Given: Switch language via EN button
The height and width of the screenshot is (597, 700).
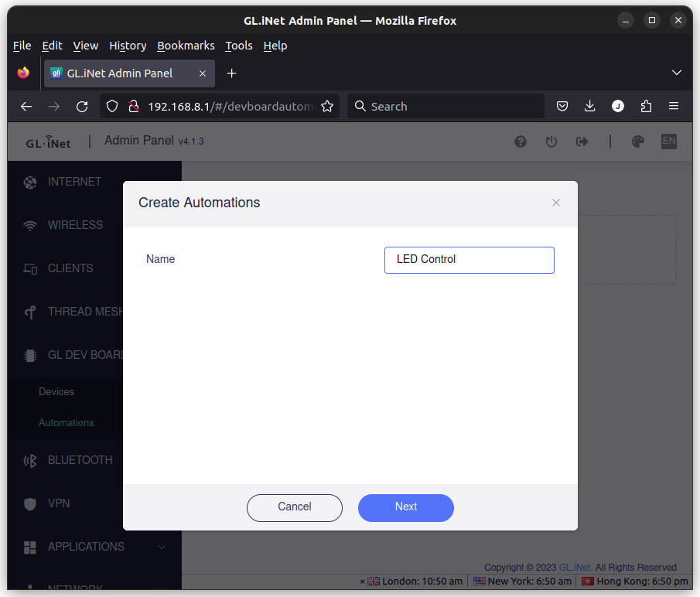Looking at the screenshot, I should [669, 142].
